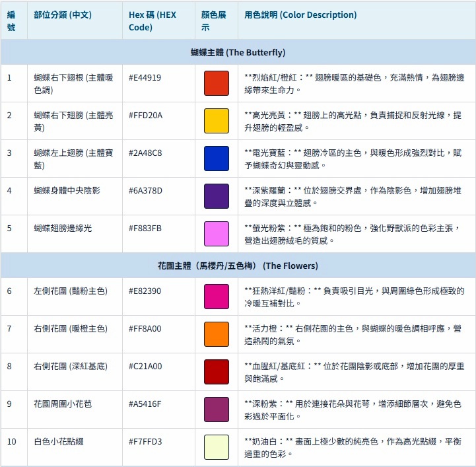The width and height of the screenshot is (476, 467).
Task: Click the '顏色展示' column header
Action: (215, 21)
